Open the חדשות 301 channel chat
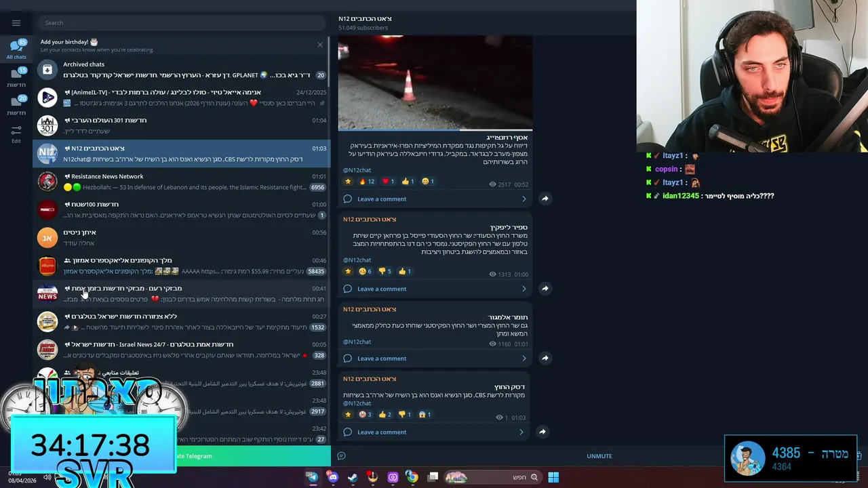This screenshot has width=868, height=488. pyautogui.click(x=182, y=125)
